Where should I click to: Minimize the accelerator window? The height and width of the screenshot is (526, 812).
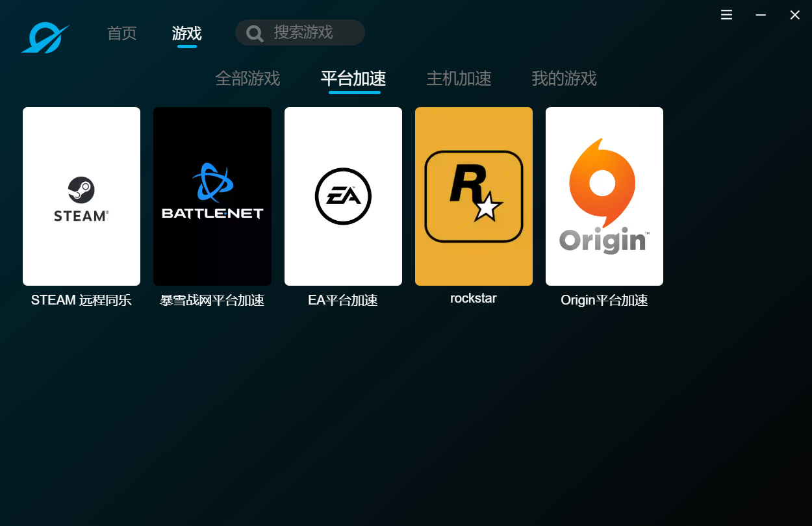(761, 15)
